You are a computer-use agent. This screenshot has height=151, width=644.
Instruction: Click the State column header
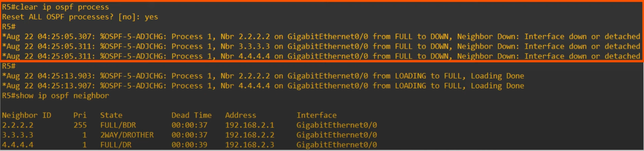pos(111,115)
